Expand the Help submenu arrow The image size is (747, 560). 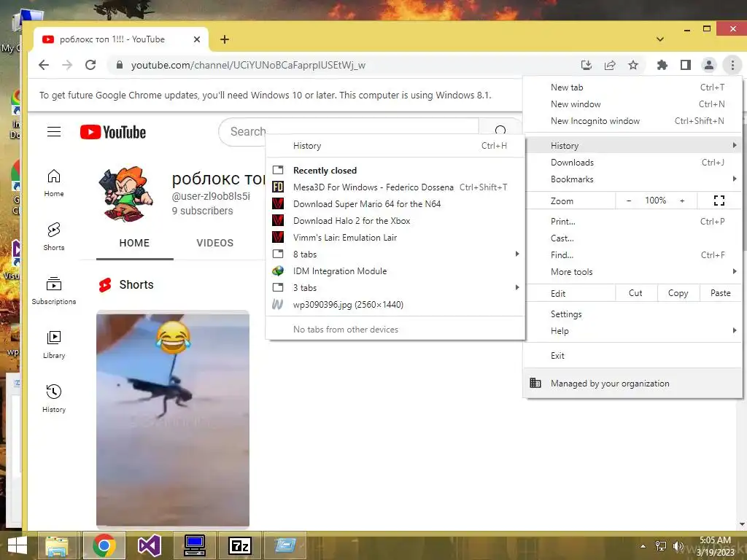(735, 330)
